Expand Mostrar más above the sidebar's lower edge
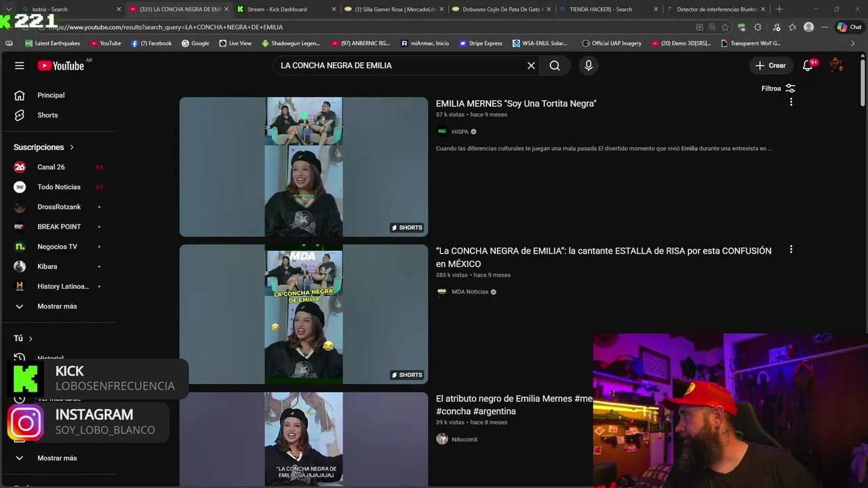This screenshot has height=488, width=868. (58, 458)
